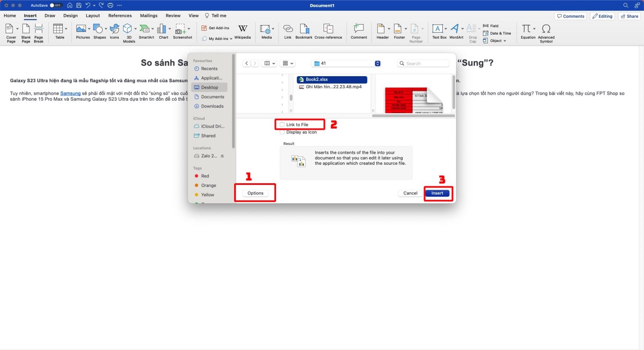Add a Bookmark

[x=304, y=31]
